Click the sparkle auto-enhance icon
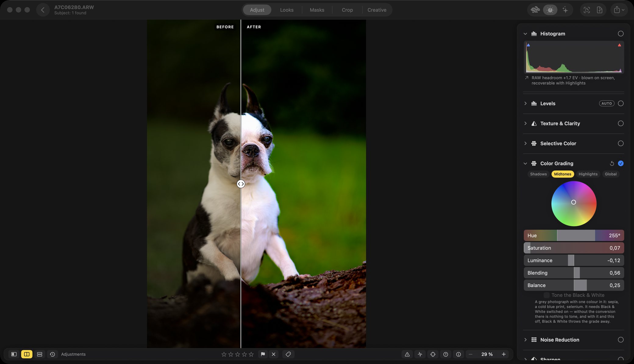Screen dimensions: 634x364 (565, 10)
